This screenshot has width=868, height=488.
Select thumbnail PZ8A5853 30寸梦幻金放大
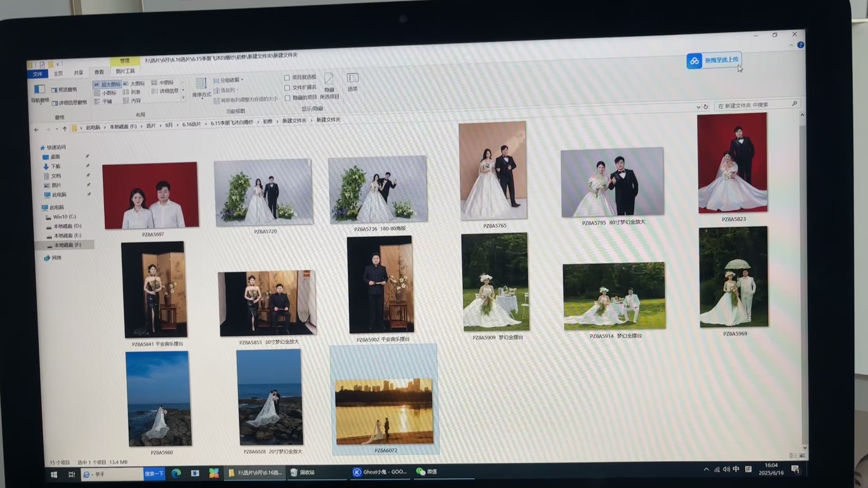point(268,303)
